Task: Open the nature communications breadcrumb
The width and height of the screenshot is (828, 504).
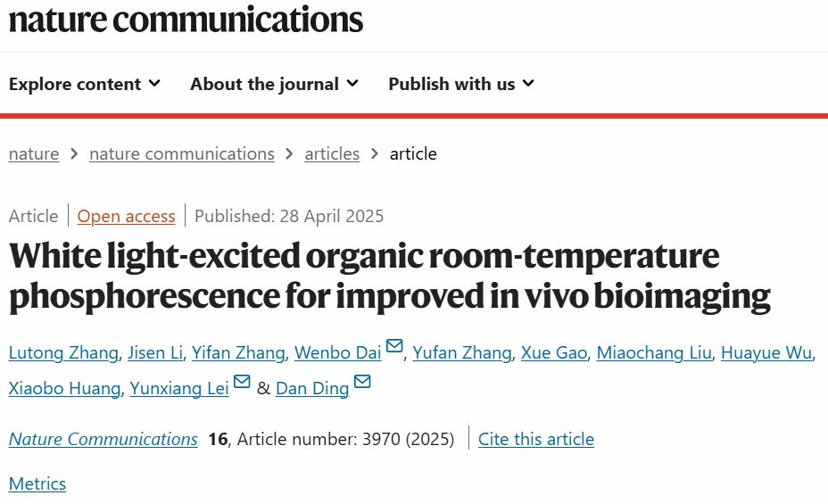Action: point(182,153)
